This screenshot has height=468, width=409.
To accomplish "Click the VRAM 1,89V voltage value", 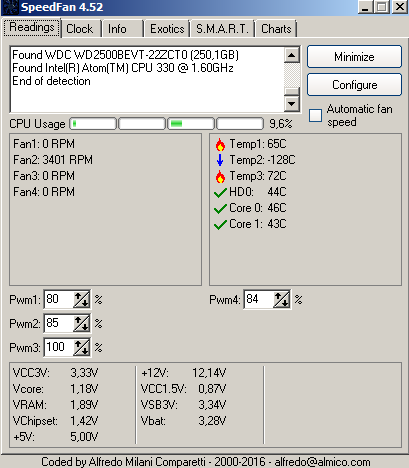I will tap(84, 405).
